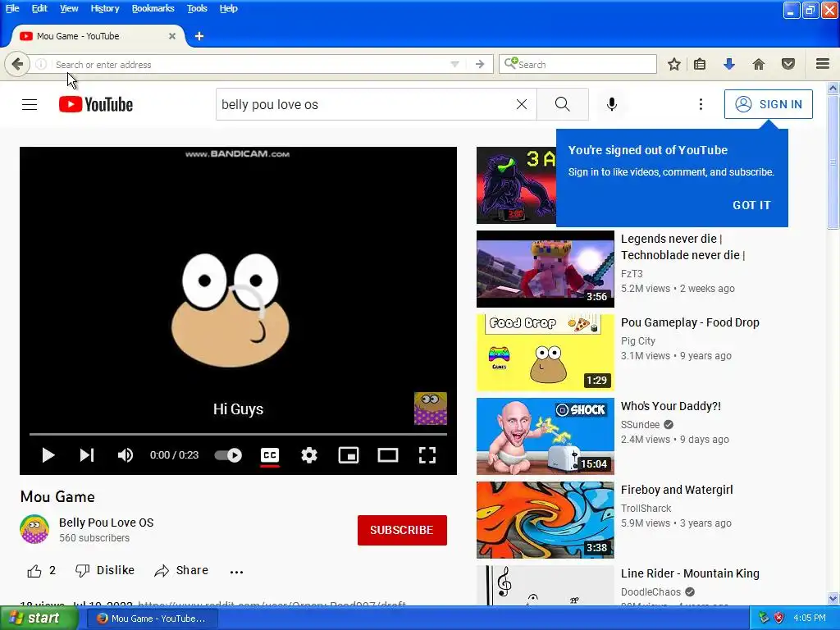Click the Share button
The width and height of the screenshot is (840, 630).
[x=181, y=571]
